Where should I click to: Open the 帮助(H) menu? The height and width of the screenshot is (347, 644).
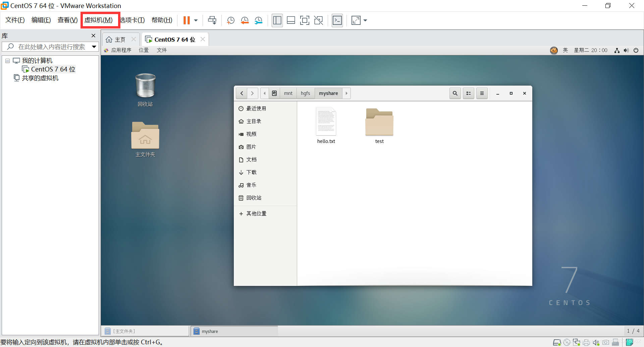[162, 20]
